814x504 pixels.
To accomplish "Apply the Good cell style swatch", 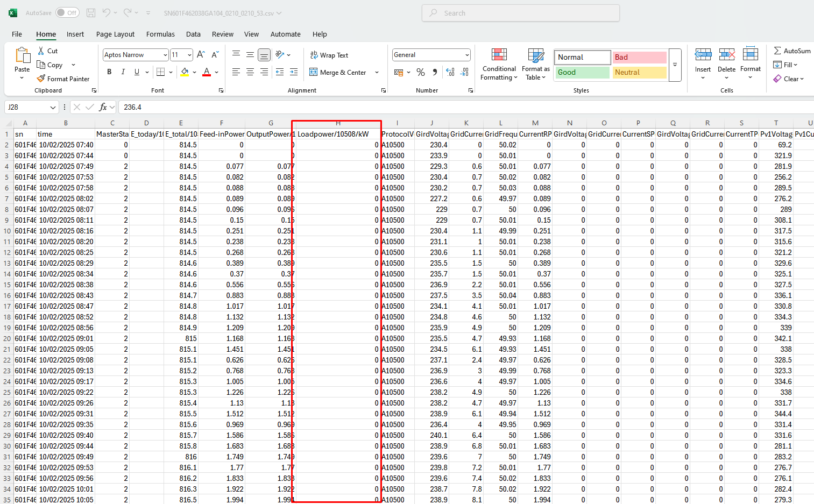I will click(582, 72).
